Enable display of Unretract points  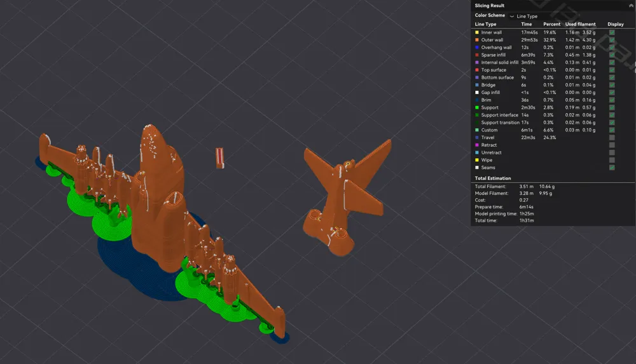pos(612,152)
